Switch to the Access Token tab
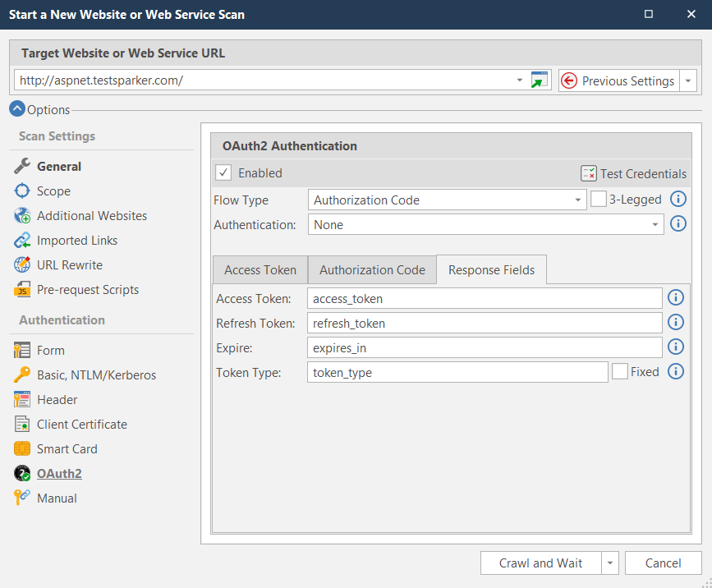This screenshot has height=588, width=712. coord(260,269)
